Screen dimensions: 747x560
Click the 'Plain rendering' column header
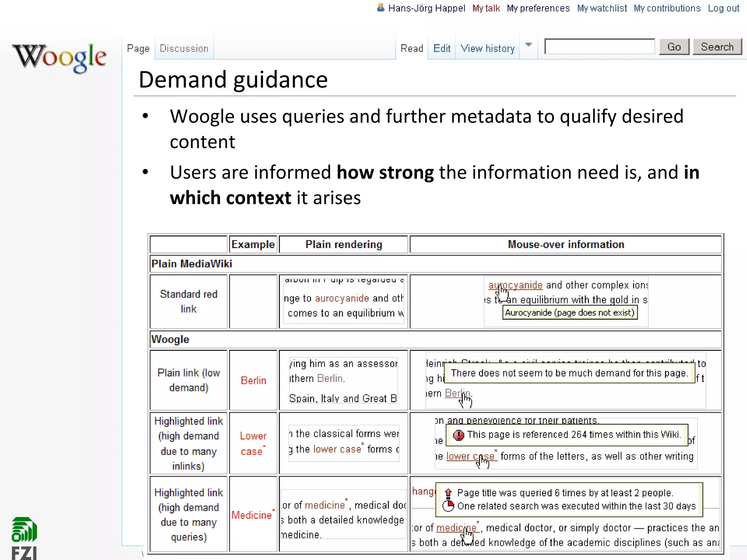click(344, 244)
